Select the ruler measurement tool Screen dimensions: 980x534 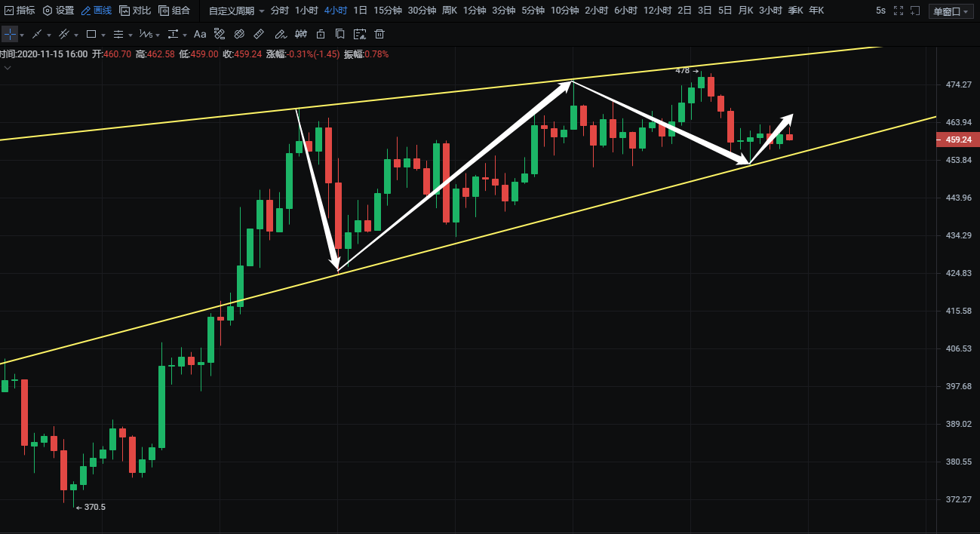[x=259, y=35]
